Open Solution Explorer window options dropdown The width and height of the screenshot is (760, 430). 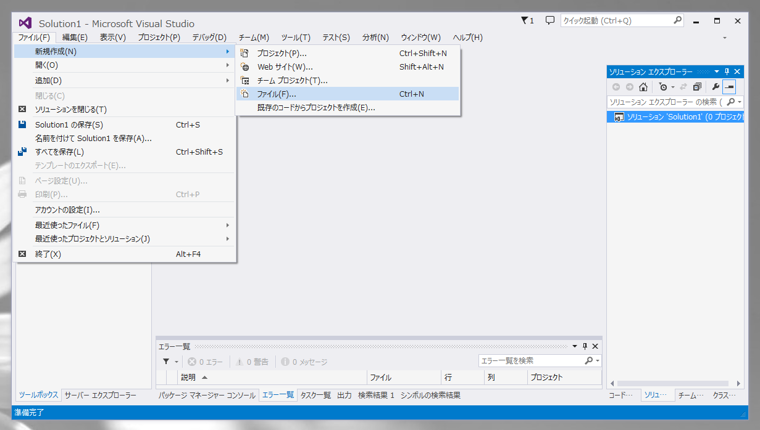tap(717, 72)
